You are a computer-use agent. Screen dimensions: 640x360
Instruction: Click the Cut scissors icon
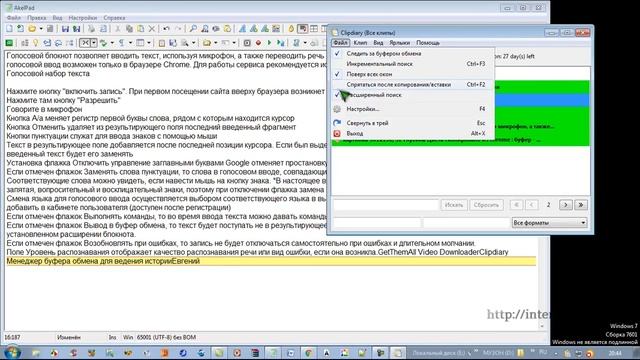coord(118,29)
